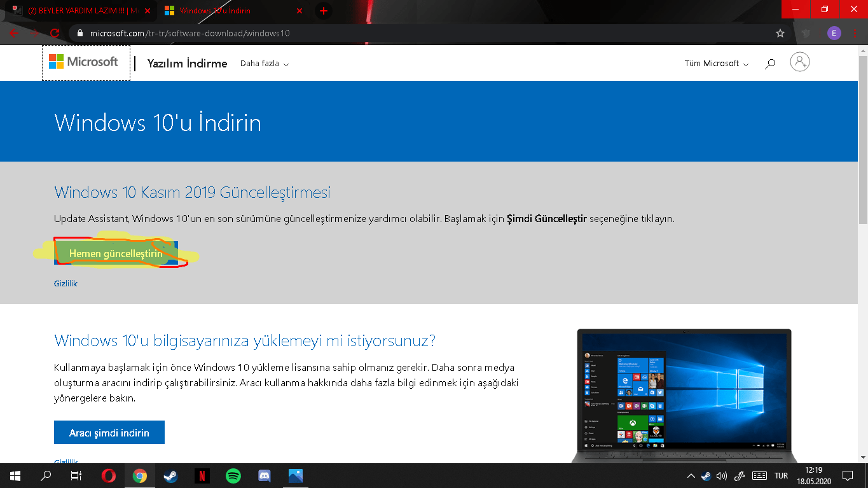
Task: Open Netflix from the taskbar
Action: click(202, 476)
